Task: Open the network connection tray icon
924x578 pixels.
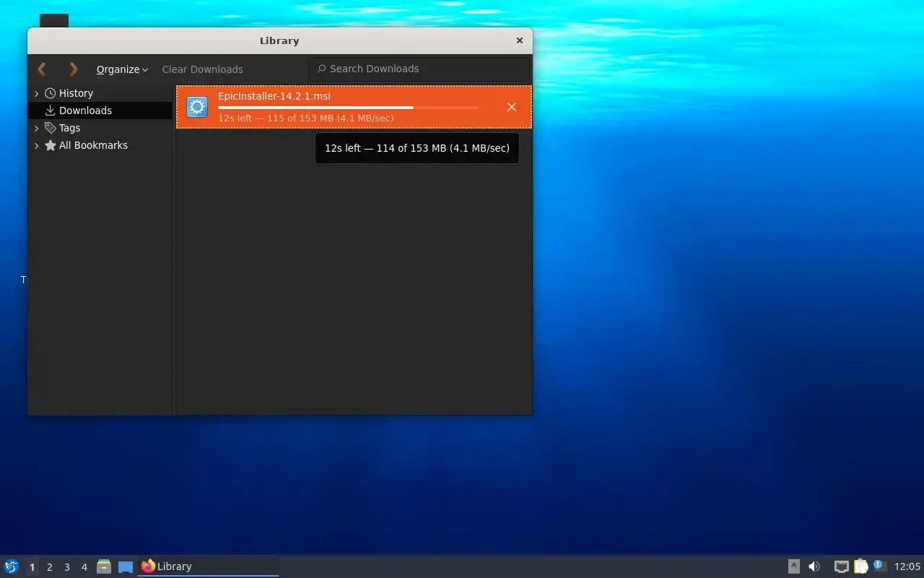Action: (x=841, y=566)
